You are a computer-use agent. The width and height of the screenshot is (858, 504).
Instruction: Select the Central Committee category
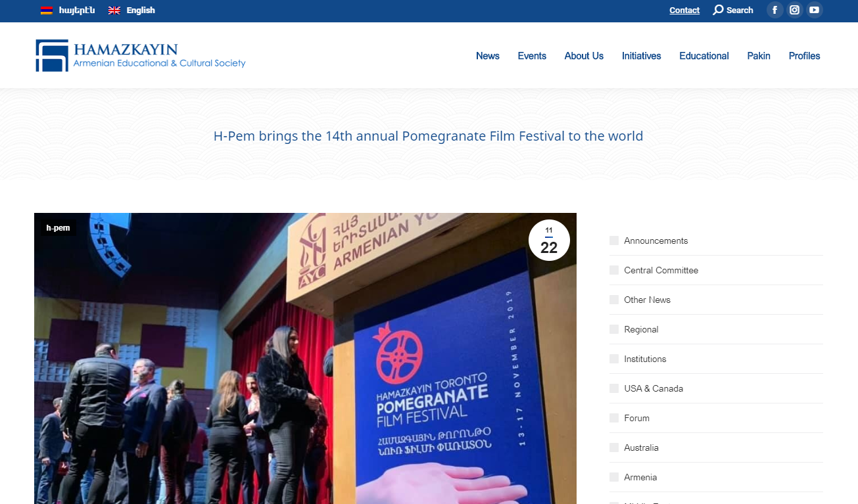pyautogui.click(x=661, y=270)
